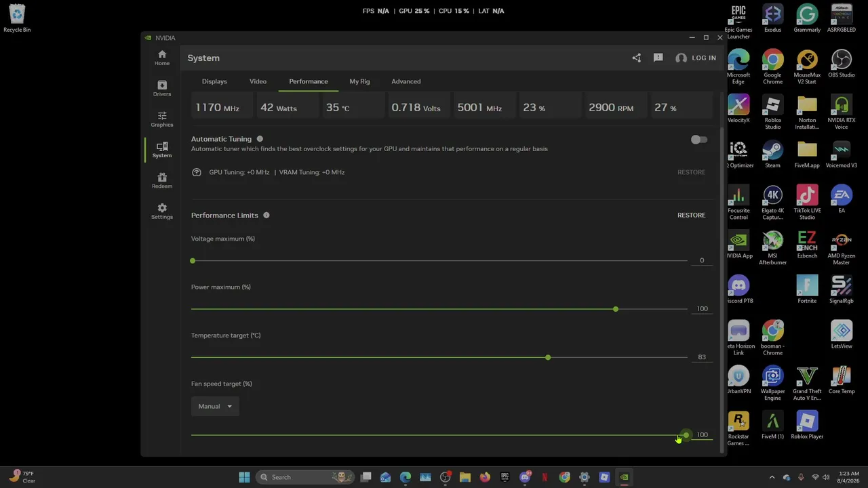
Task: Open the Manual fan speed dropdown
Action: tap(215, 406)
